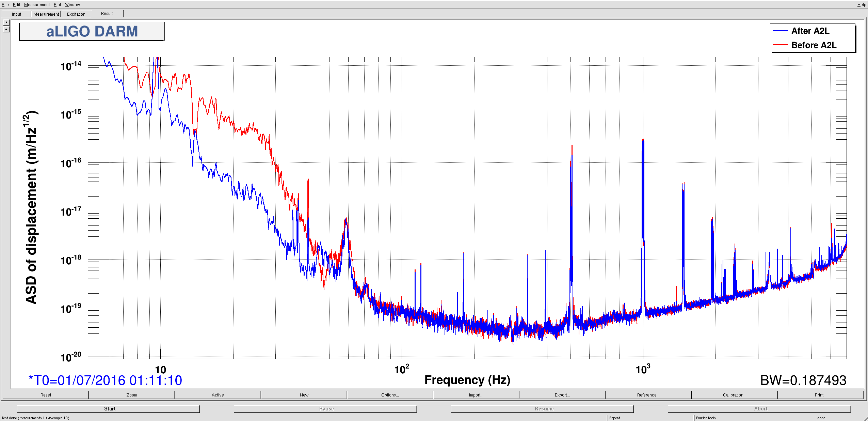The height and width of the screenshot is (421, 868).
Task: Click the ASD of displacement axis label
Action: point(31,207)
